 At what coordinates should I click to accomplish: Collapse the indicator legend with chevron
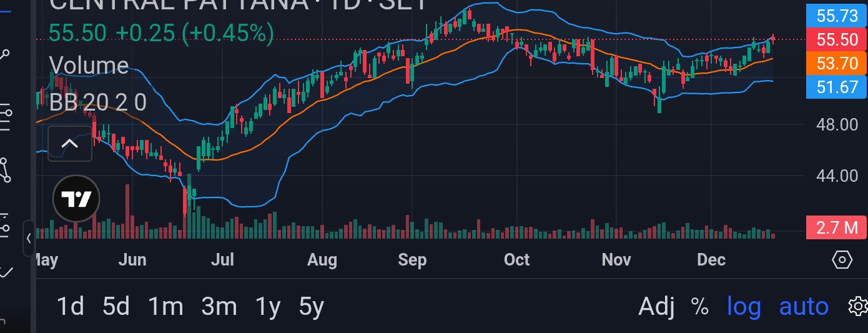click(69, 144)
